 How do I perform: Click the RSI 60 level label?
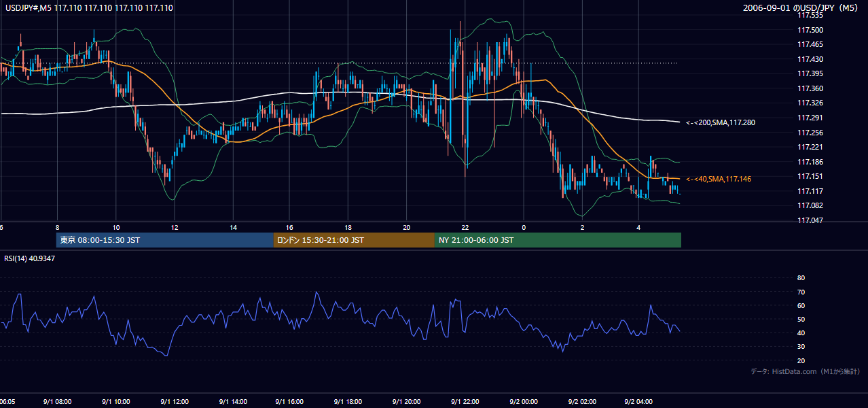click(801, 306)
